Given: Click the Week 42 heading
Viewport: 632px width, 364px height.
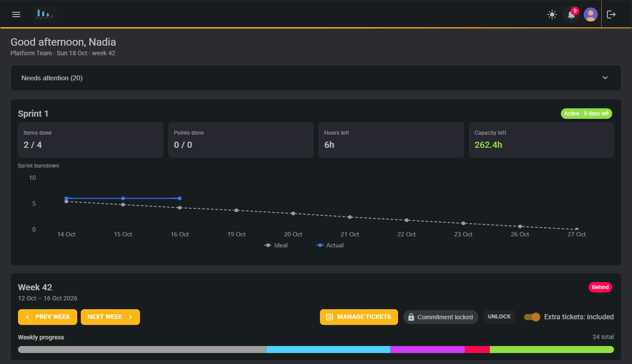Looking at the screenshot, I should click(35, 288).
